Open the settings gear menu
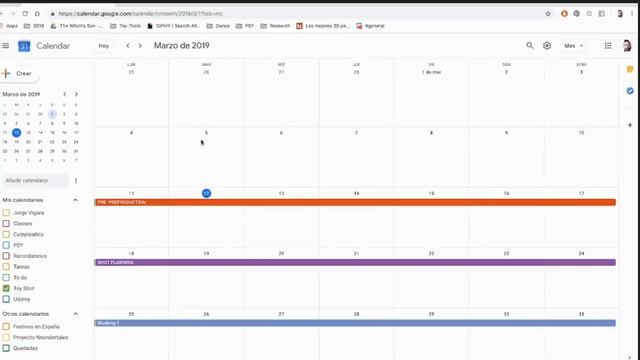 [547, 46]
